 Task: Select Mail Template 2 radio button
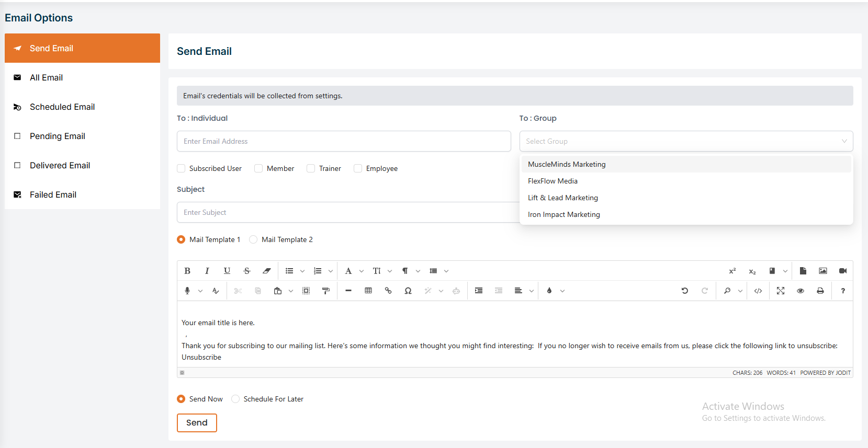click(253, 239)
